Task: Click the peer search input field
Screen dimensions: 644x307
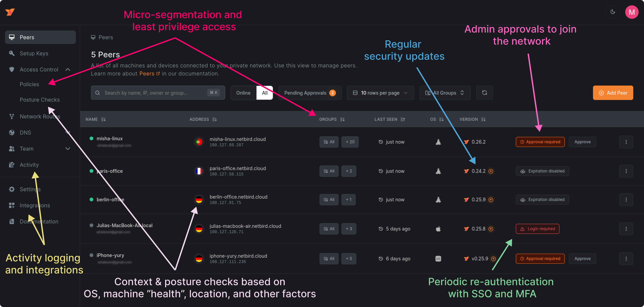Action: pos(155,93)
